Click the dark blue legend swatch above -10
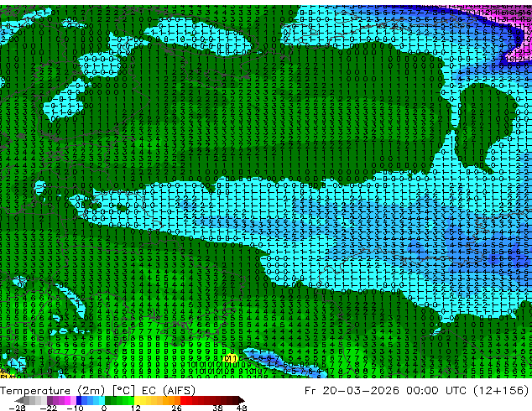The width and height of the screenshot is (532, 411). 79,400
